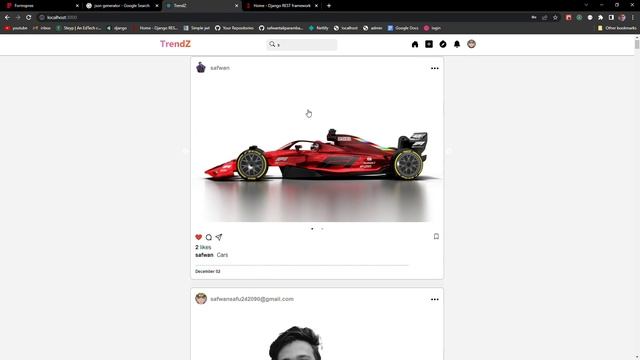
Task: Open the Extensions puzzle icon
Action: pos(600,18)
